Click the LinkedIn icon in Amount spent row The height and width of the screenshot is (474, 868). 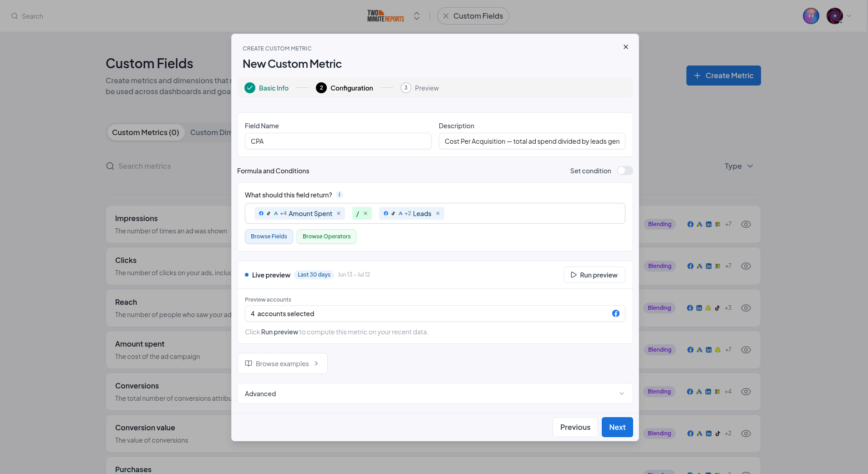(x=709, y=350)
